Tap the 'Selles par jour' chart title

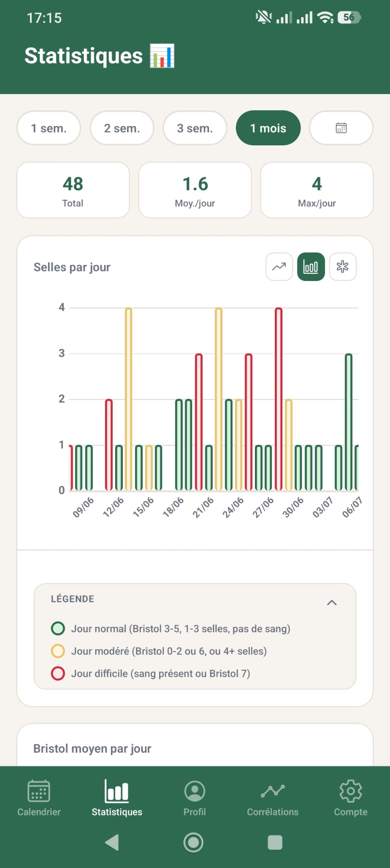click(72, 267)
